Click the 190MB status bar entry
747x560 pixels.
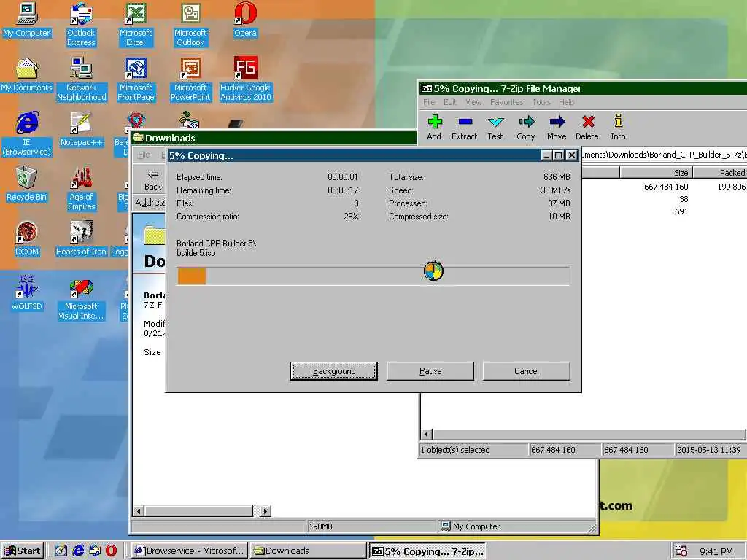(321, 526)
